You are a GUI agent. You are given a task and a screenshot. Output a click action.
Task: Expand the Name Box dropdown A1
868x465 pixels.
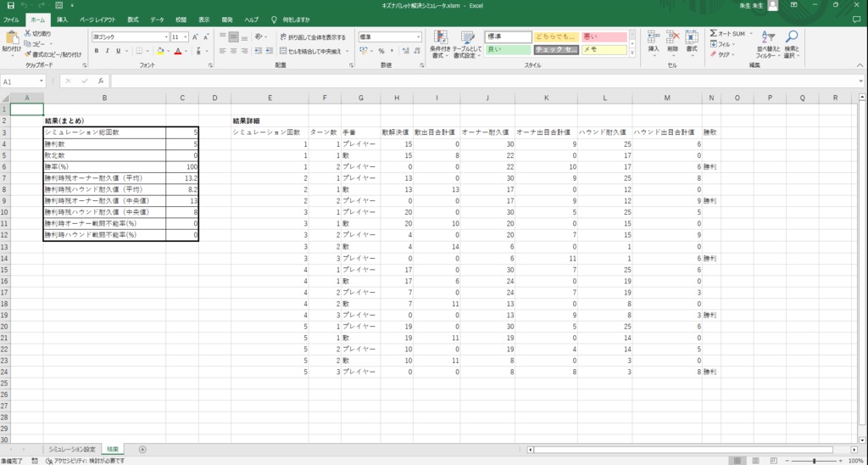coord(42,81)
